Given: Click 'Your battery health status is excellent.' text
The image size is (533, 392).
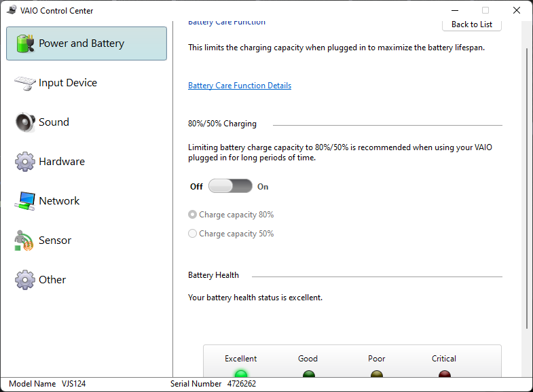Looking at the screenshot, I should [x=255, y=298].
